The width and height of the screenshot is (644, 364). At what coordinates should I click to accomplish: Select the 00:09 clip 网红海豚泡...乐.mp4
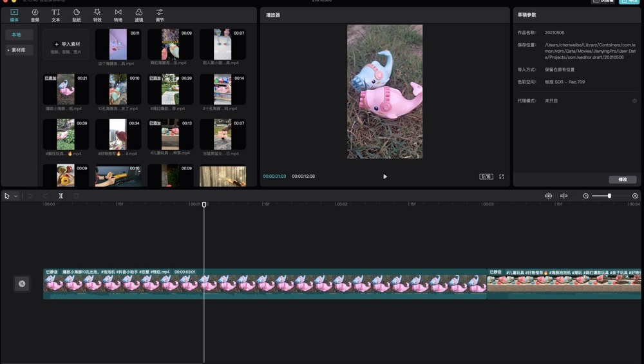pyautogui.click(x=170, y=44)
